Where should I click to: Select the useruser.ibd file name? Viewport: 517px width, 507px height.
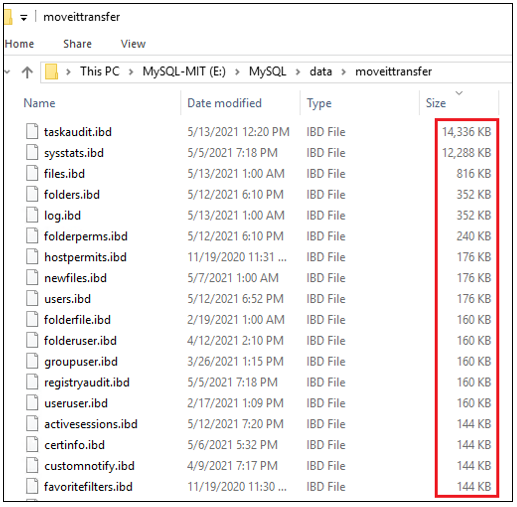76,403
